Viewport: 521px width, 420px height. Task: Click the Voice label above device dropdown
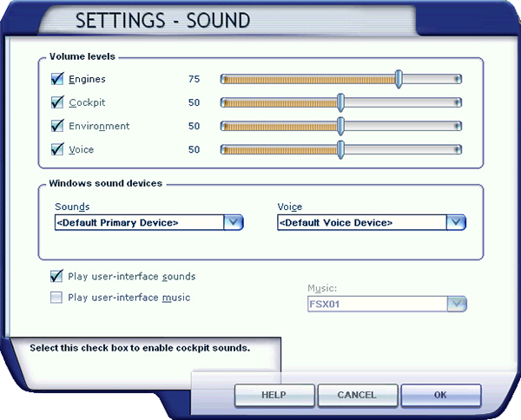click(x=290, y=207)
